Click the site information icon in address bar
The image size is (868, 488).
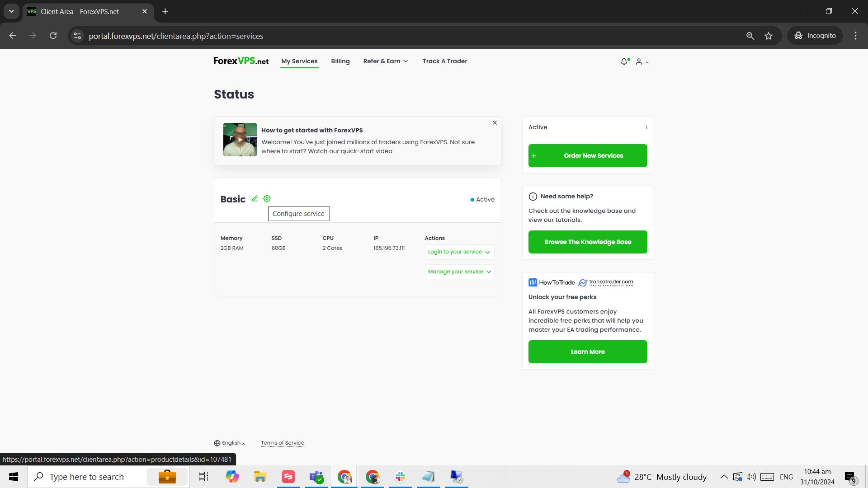tap(78, 36)
